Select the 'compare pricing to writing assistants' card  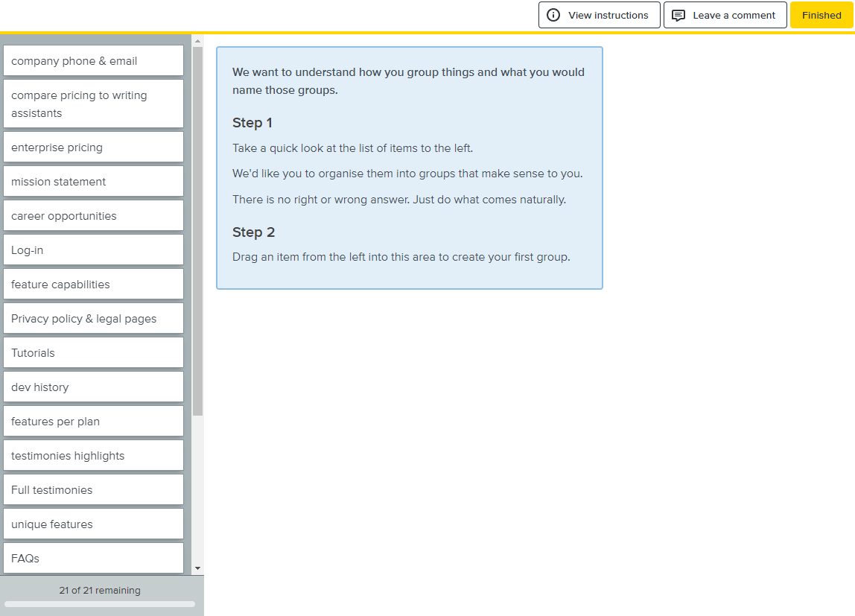pos(93,104)
